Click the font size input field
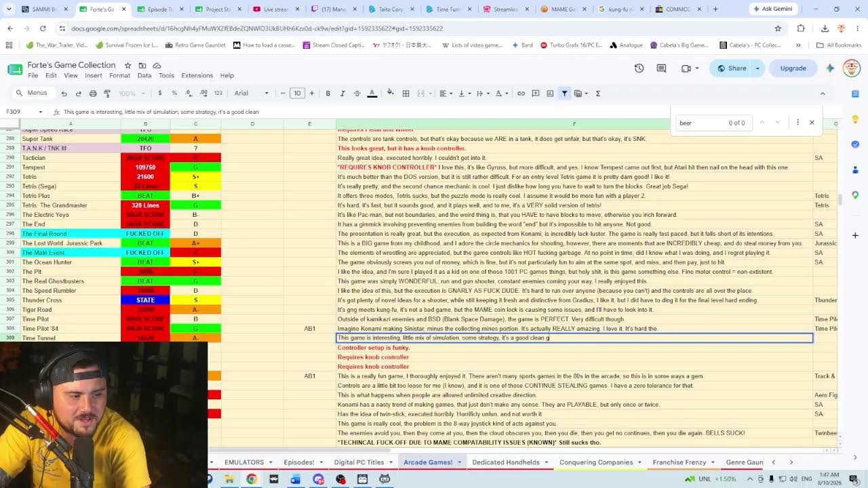Screen dimensions: 868x488 coord(297,94)
